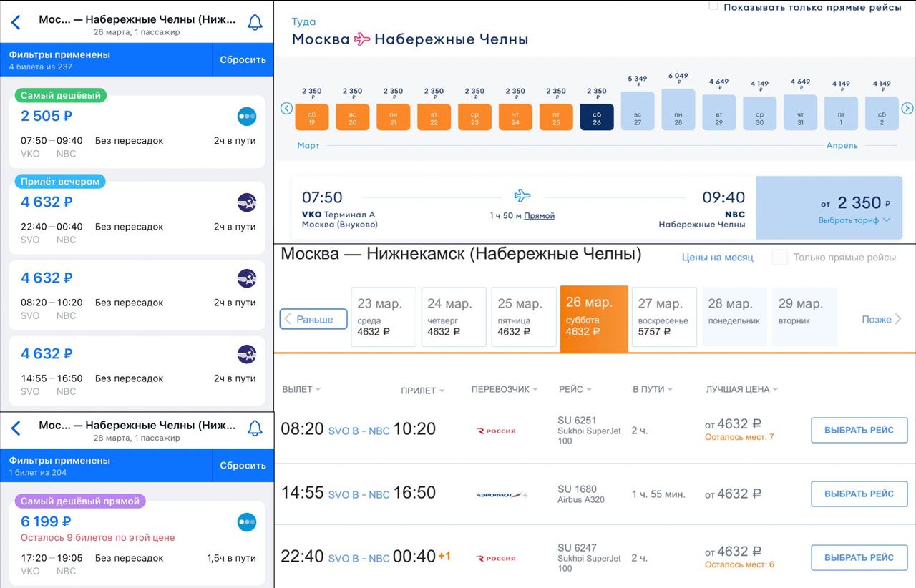Choose flight SU 1680 with ВЫБРАТЬ РЕЙС
The width and height of the screenshot is (916, 588).
coord(859,494)
